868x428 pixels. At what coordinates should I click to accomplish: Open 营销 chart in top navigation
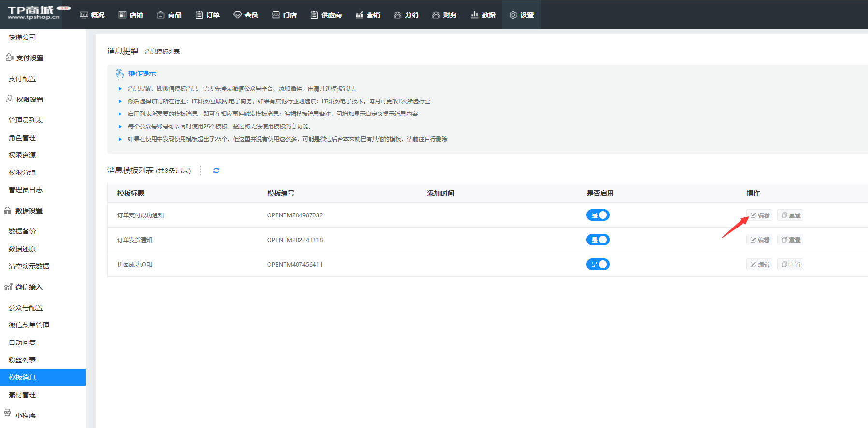coord(368,15)
